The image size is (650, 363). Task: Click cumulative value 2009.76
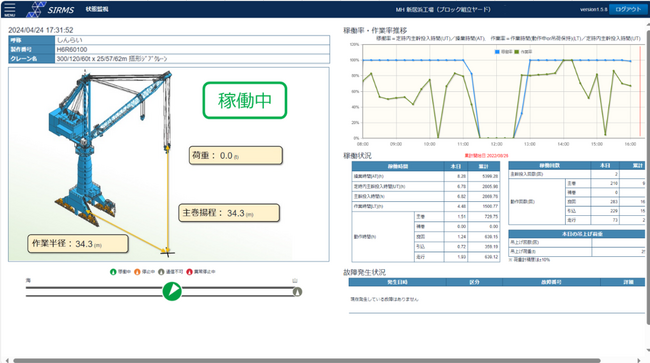(490, 196)
